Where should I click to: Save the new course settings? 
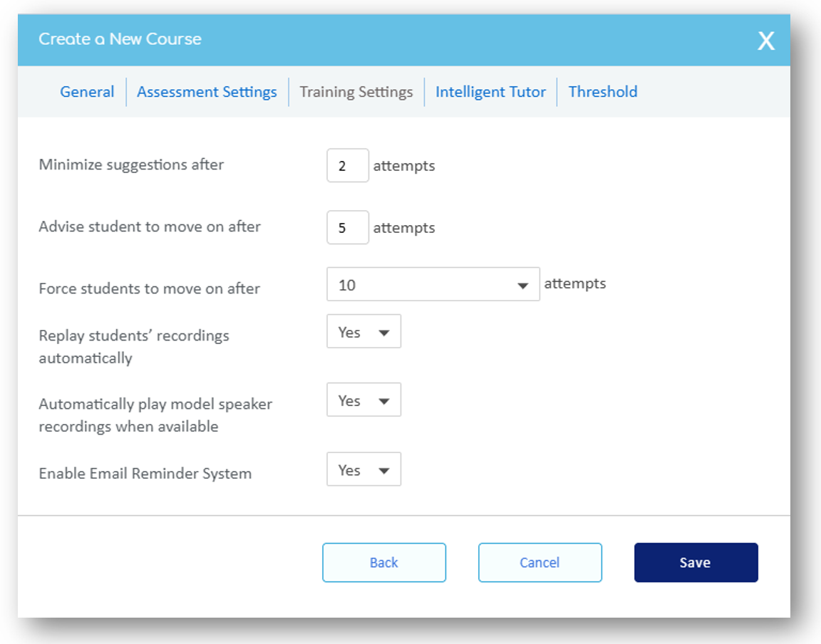pyautogui.click(x=696, y=563)
